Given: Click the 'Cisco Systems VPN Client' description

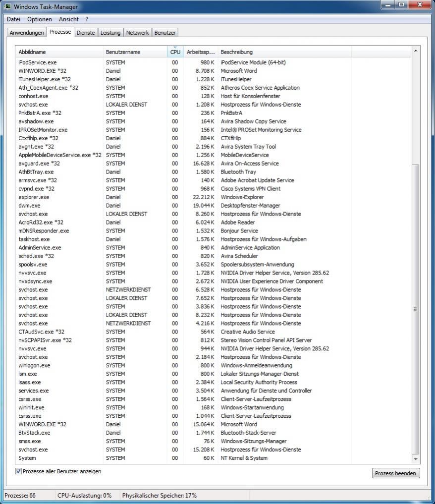Looking at the screenshot, I should coord(251,189).
